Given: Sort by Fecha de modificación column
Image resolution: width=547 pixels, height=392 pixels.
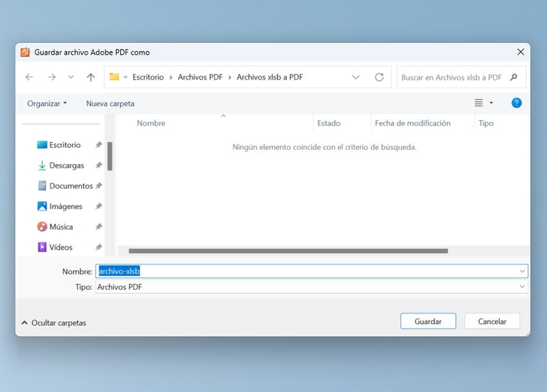Looking at the screenshot, I should 413,123.
